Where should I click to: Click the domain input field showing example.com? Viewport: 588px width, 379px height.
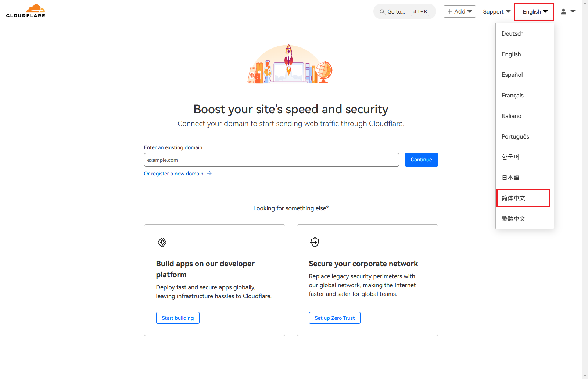[x=271, y=160]
